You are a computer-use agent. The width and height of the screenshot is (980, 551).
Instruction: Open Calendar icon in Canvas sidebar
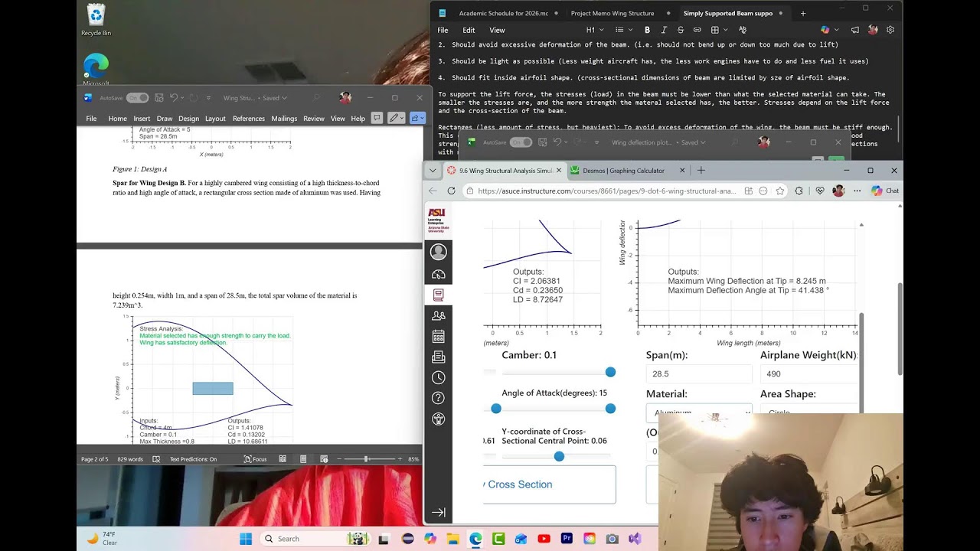click(439, 336)
